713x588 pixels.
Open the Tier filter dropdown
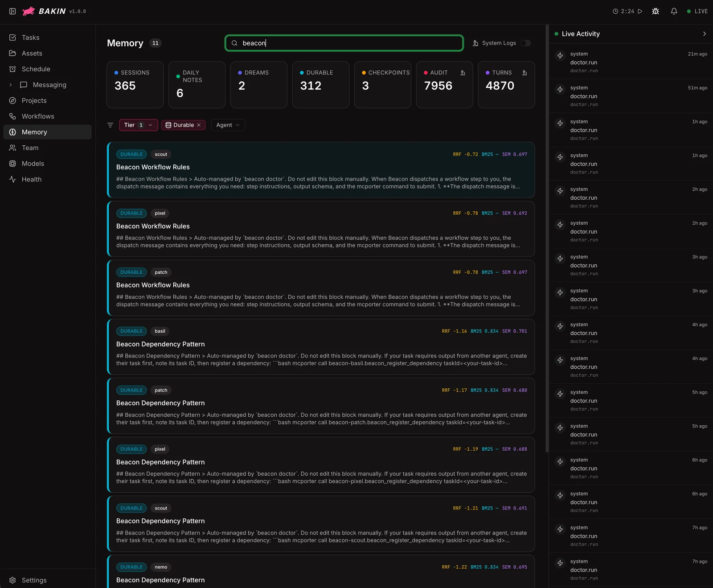click(138, 125)
